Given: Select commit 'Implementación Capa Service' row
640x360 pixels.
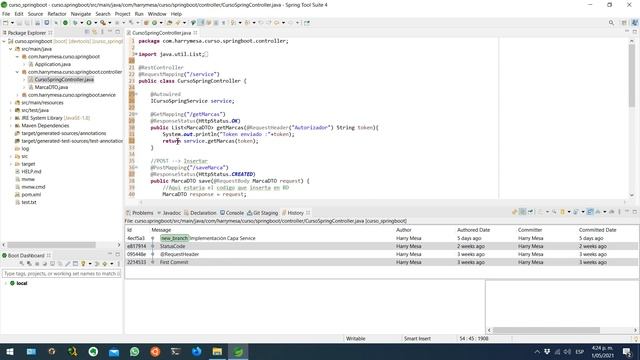Looking at the screenshot, I should [x=382, y=238].
